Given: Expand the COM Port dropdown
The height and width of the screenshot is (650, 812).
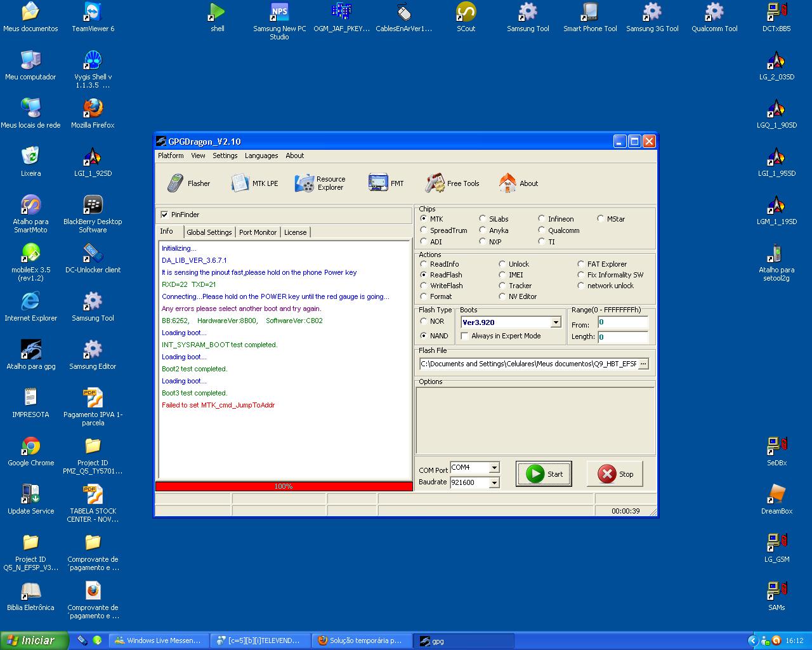Looking at the screenshot, I should click(x=494, y=468).
